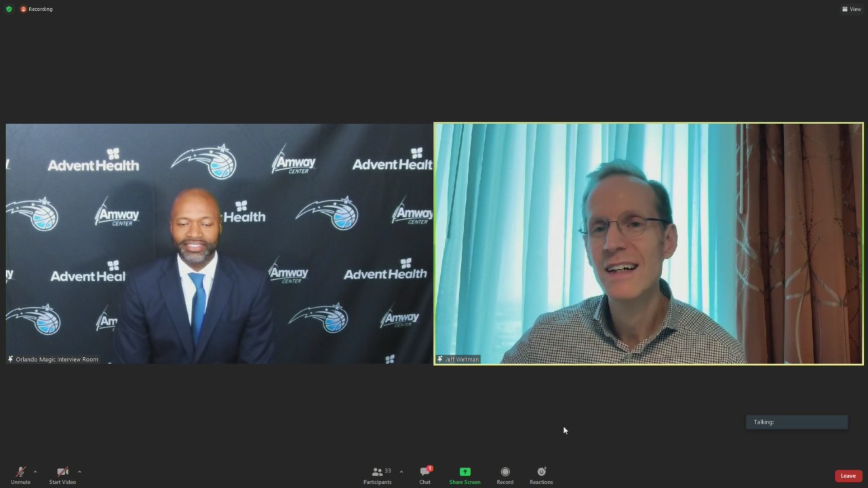Open the View layout options
The height and width of the screenshot is (488, 868).
point(851,9)
